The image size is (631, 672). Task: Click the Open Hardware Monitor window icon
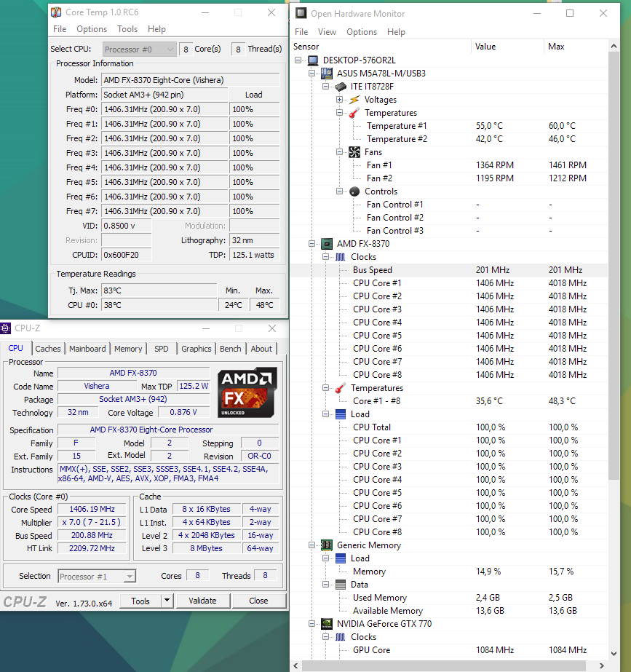pos(301,13)
